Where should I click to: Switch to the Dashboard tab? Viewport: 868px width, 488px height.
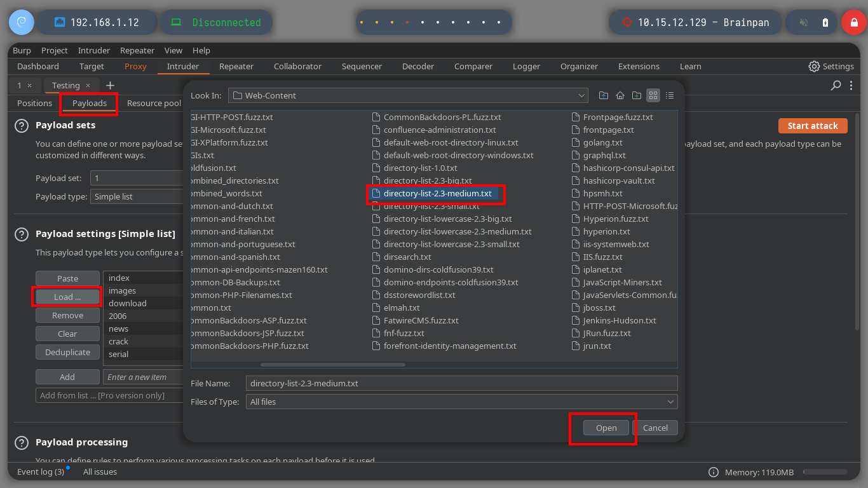tap(38, 66)
